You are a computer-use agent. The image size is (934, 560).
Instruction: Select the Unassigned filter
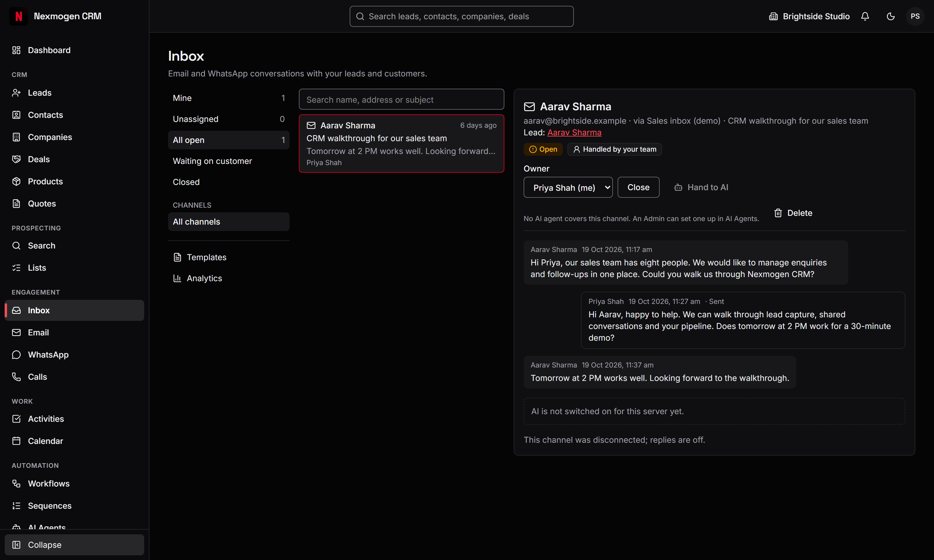(x=229, y=119)
